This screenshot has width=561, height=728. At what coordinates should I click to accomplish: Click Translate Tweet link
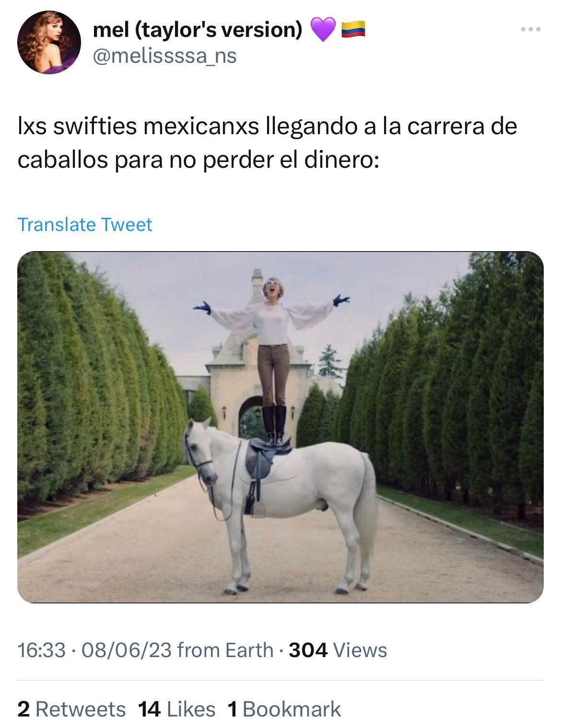[x=85, y=224]
